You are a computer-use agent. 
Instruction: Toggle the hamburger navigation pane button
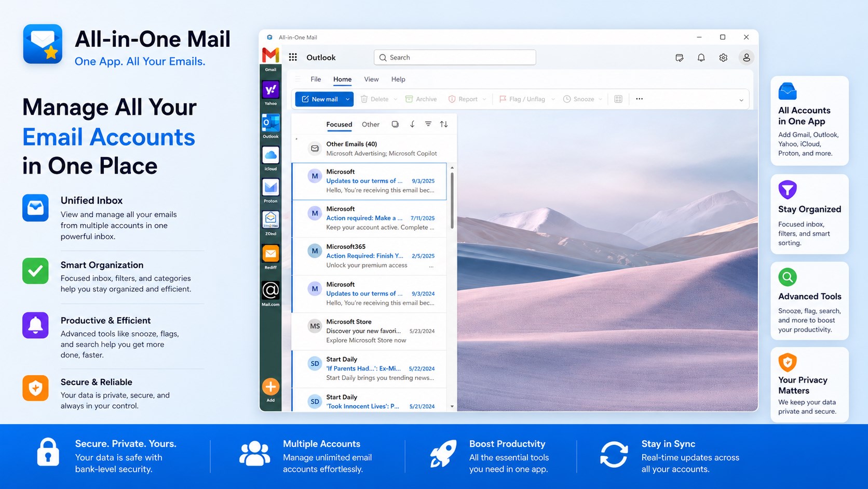click(297, 79)
